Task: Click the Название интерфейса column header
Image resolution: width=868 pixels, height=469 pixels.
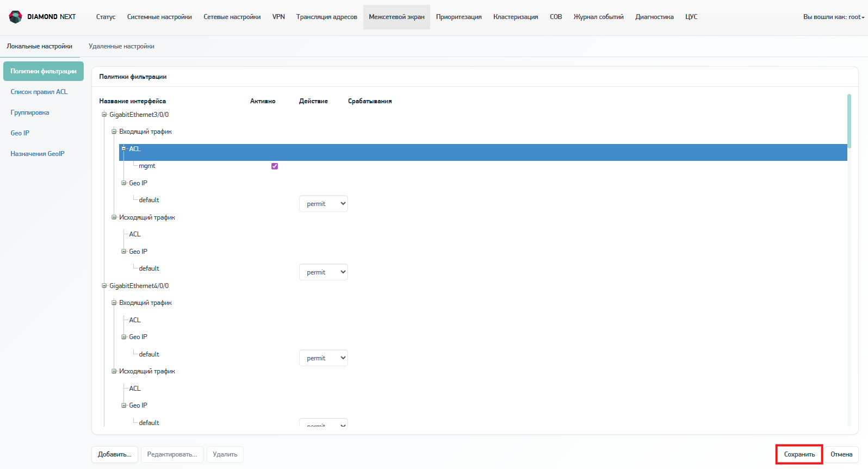Action: point(133,101)
